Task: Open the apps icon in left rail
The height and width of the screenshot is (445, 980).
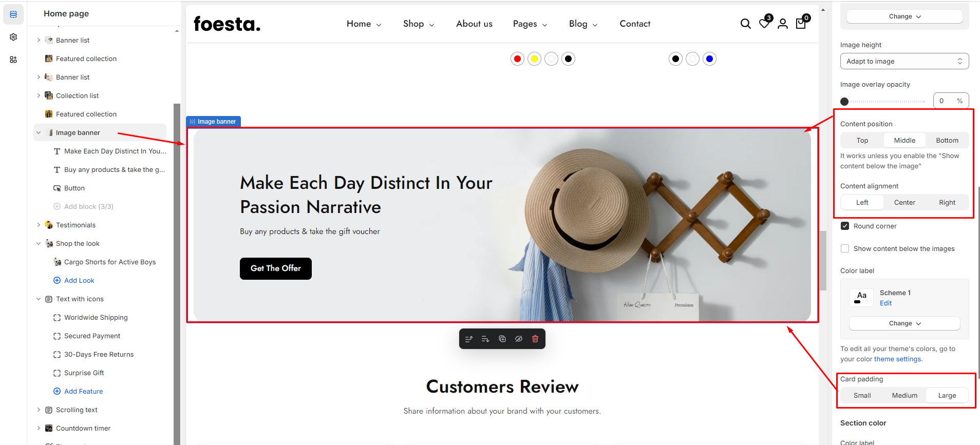Action: pyautogui.click(x=13, y=60)
